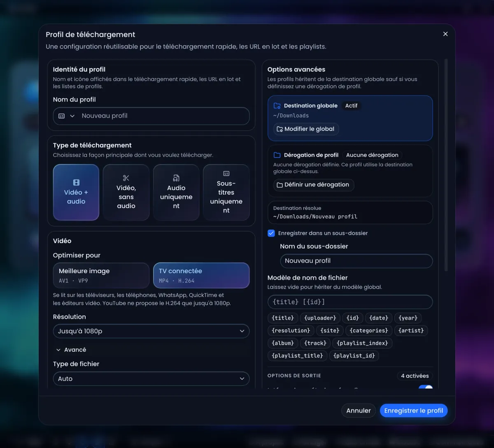The width and height of the screenshot is (494, 448).
Task: Insert the {date} template token
Action: pyautogui.click(x=379, y=318)
